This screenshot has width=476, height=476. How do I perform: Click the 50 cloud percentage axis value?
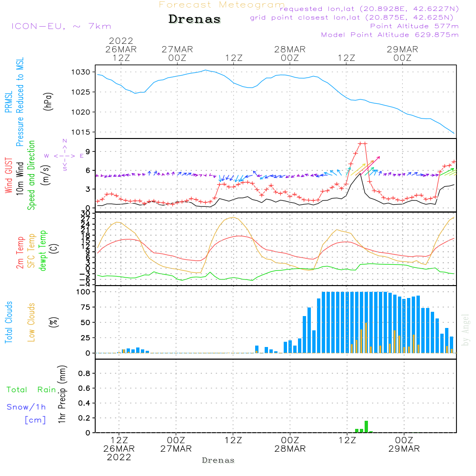click(x=86, y=322)
